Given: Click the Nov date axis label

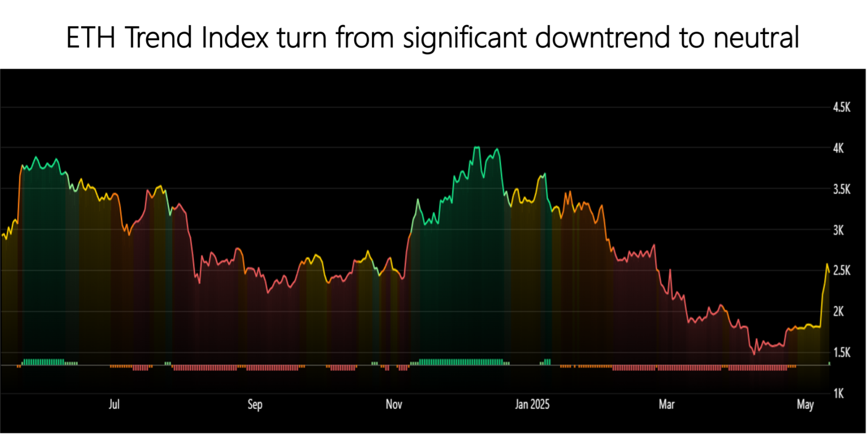Looking at the screenshot, I should [394, 404].
